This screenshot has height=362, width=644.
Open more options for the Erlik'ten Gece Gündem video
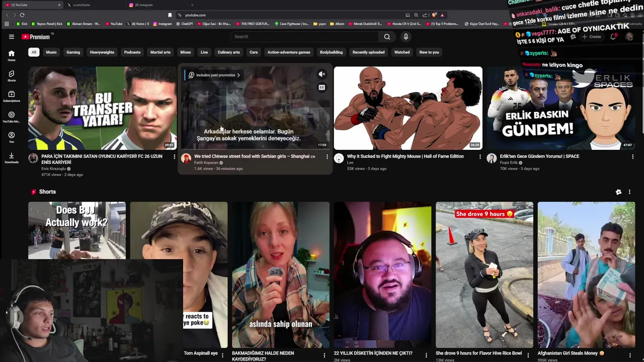(632, 157)
